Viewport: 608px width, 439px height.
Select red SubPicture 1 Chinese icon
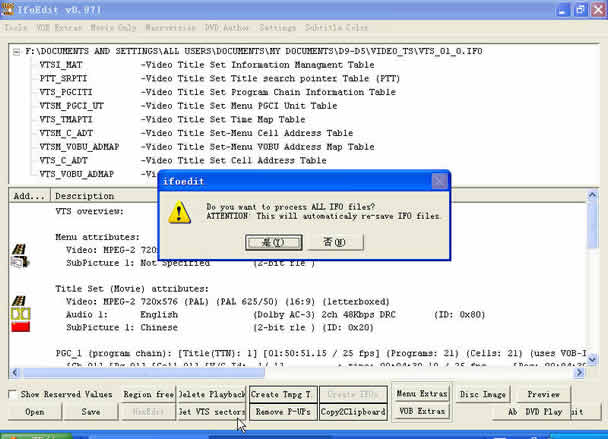coord(21,327)
